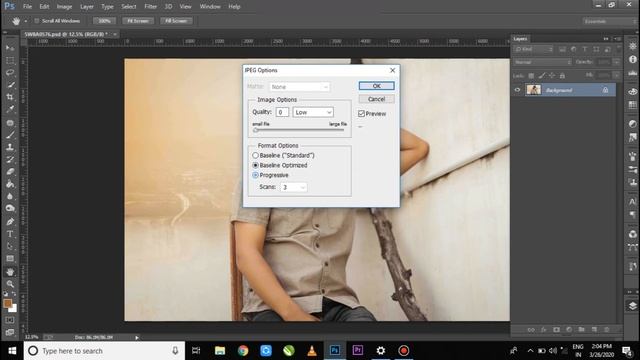This screenshot has height=360, width=640.
Task: Toggle lock all icon in Layers panel
Action: [x=562, y=76]
